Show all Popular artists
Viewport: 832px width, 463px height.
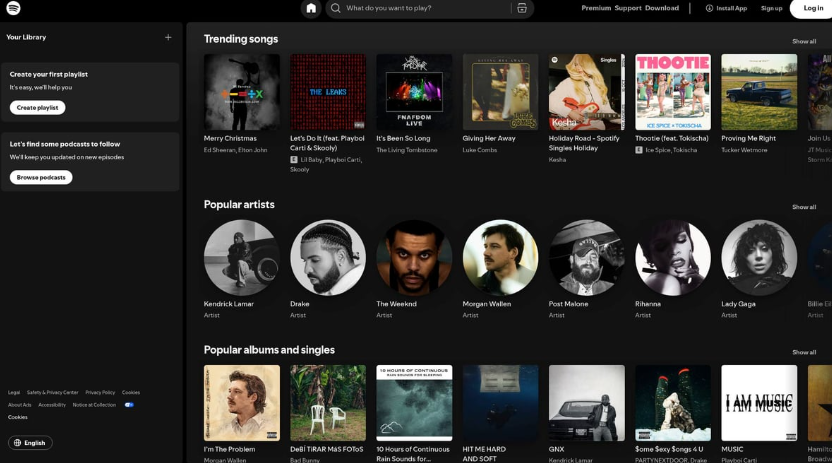[x=804, y=207]
